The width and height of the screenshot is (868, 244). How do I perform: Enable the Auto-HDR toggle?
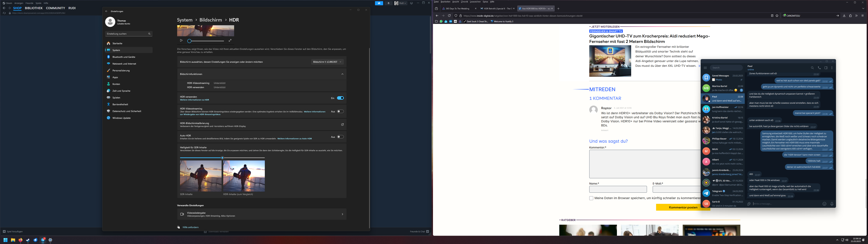click(x=340, y=137)
